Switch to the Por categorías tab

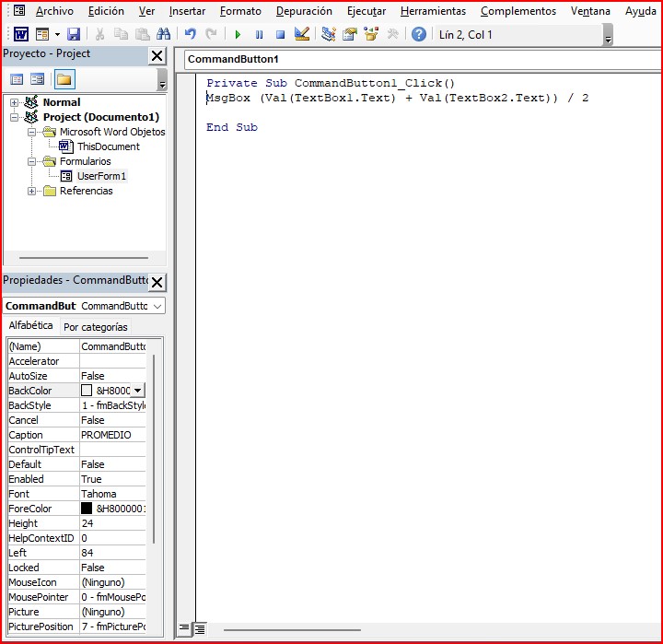pyautogui.click(x=96, y=327)
